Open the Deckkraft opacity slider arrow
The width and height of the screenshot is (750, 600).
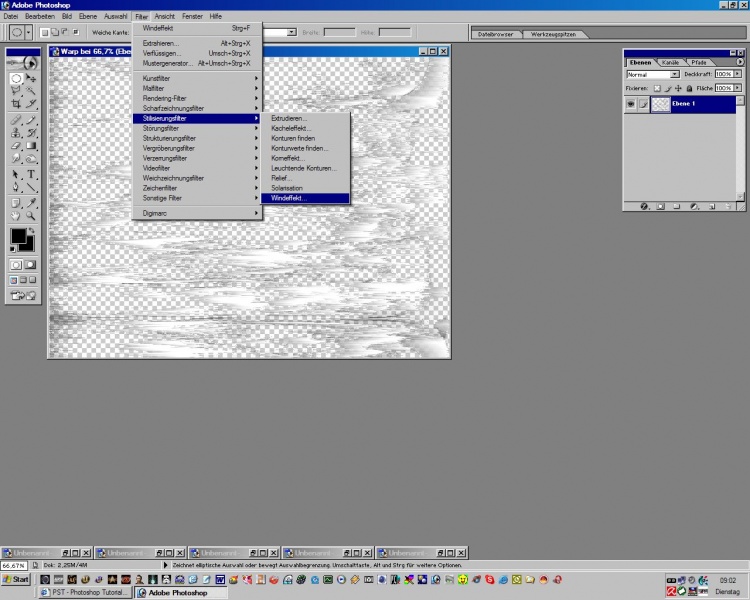click(x=738, y=74)
